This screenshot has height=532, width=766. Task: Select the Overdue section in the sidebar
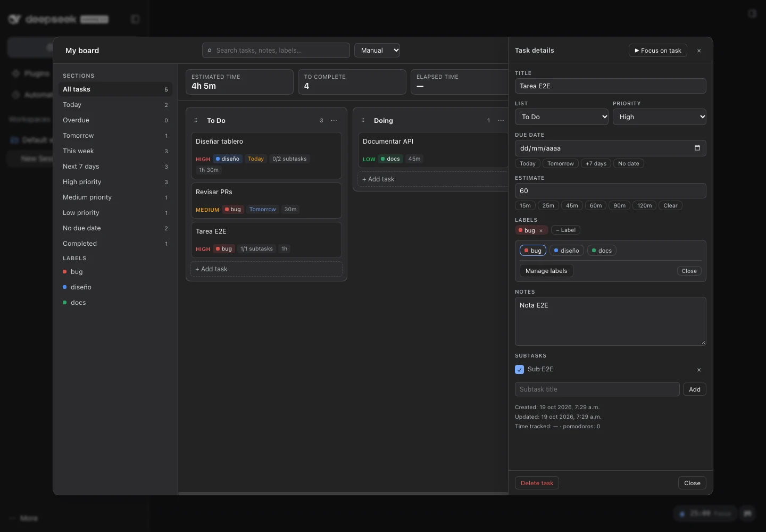(x=115, y=120)
